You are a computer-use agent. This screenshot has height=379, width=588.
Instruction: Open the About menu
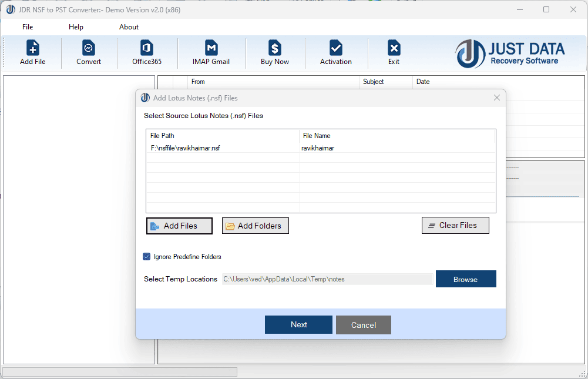128,26
